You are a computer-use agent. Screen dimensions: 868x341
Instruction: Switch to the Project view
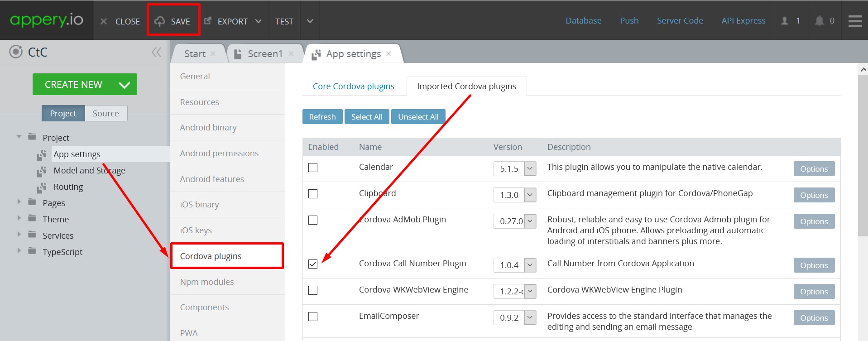[x=63, y=113]
